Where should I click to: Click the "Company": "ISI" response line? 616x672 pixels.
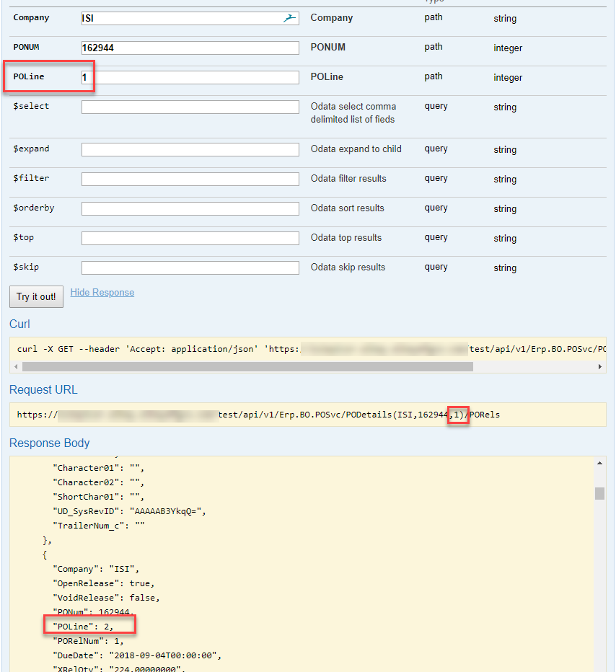96,569
